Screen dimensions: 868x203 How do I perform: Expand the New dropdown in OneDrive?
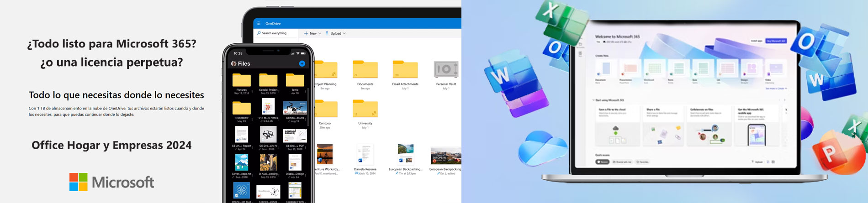coord(313,33)
